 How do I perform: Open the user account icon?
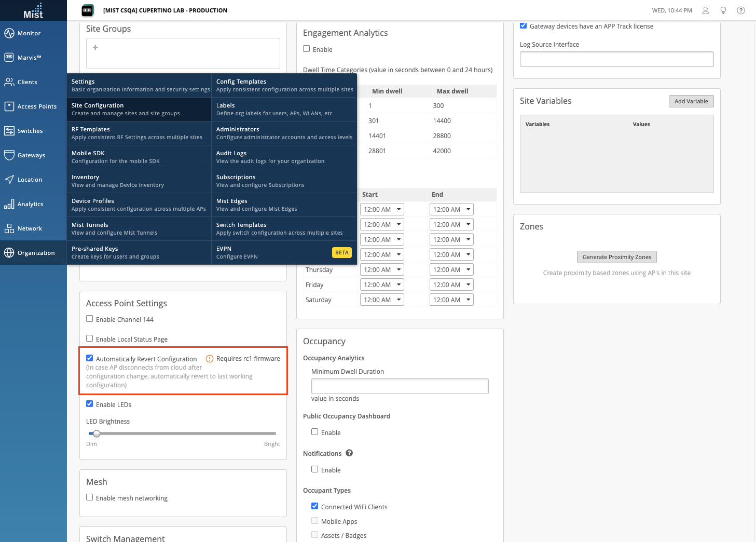tap(705, 10)
